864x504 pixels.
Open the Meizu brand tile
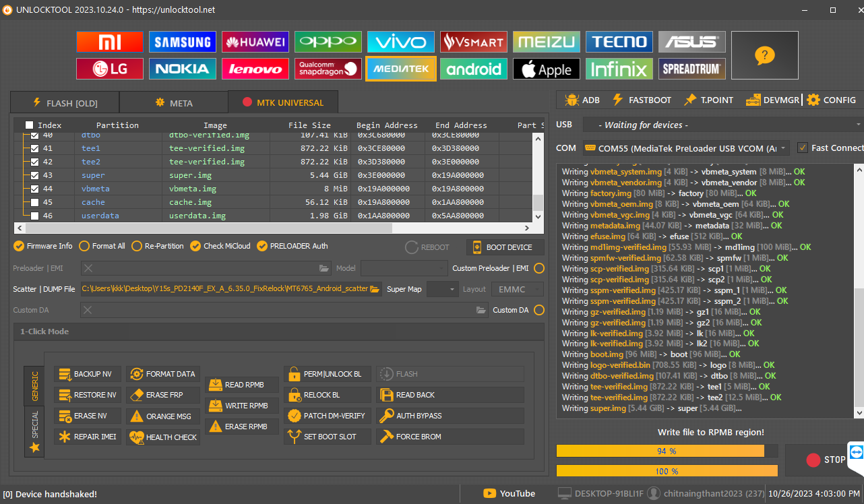(x=547, y=42)
